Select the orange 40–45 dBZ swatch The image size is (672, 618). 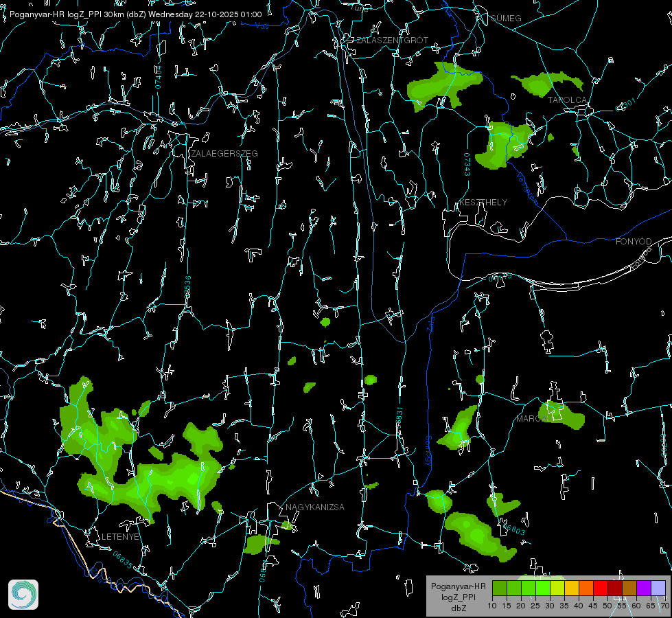click(x=586, y=588)
